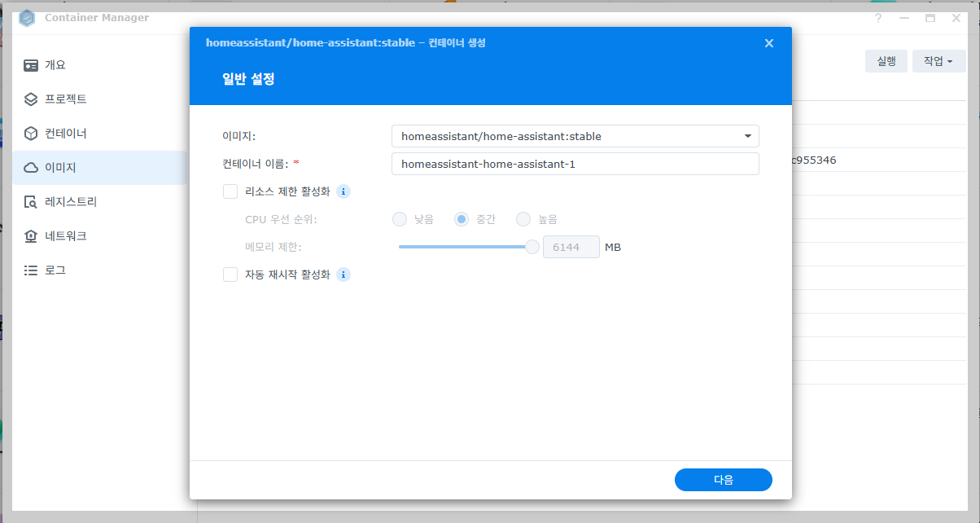This screenshot has width=980, height=523.
Task: Open the 로그 section
Action: 99,270
